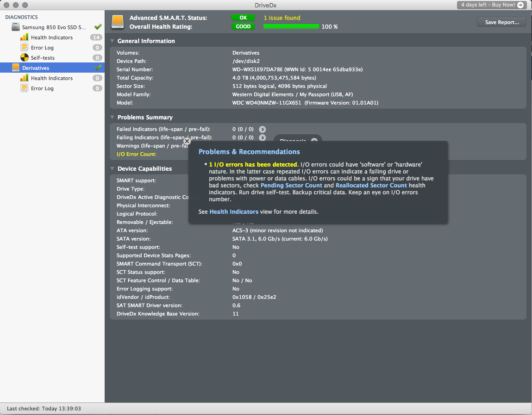Viewport: 532px width, 415px height.
Task: Click the Self-tests crash-test icon
Action: [25, 58]
